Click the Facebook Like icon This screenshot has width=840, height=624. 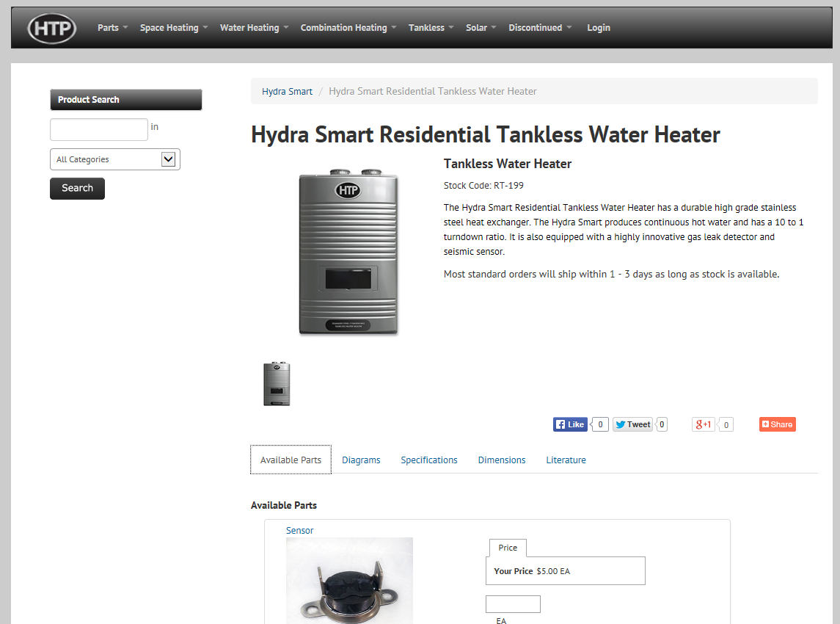(570, 424)
